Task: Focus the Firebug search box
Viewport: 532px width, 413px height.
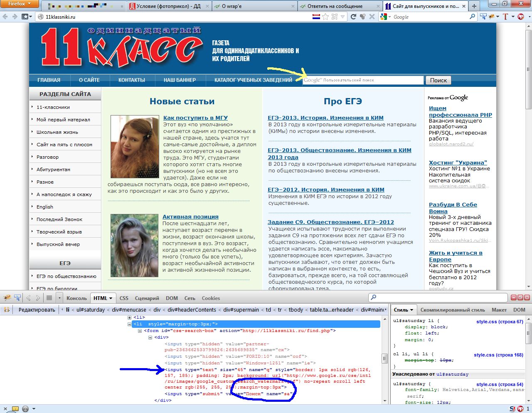Action: coord(438,297)
